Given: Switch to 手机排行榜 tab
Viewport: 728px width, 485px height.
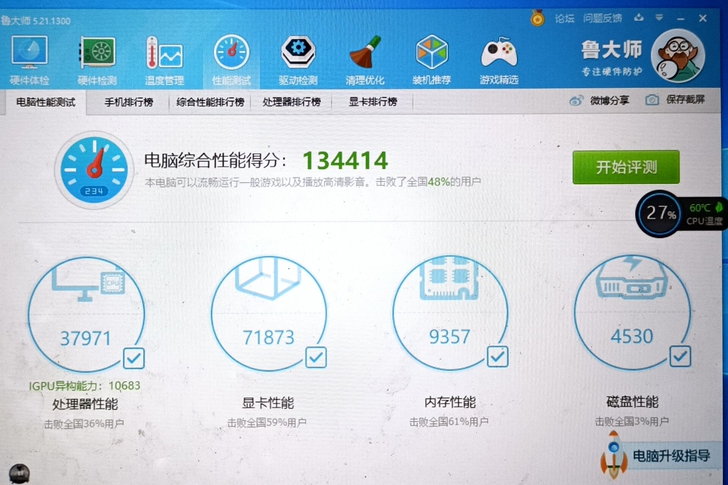Looking at the screenshot, I should [x=129, y=102].
